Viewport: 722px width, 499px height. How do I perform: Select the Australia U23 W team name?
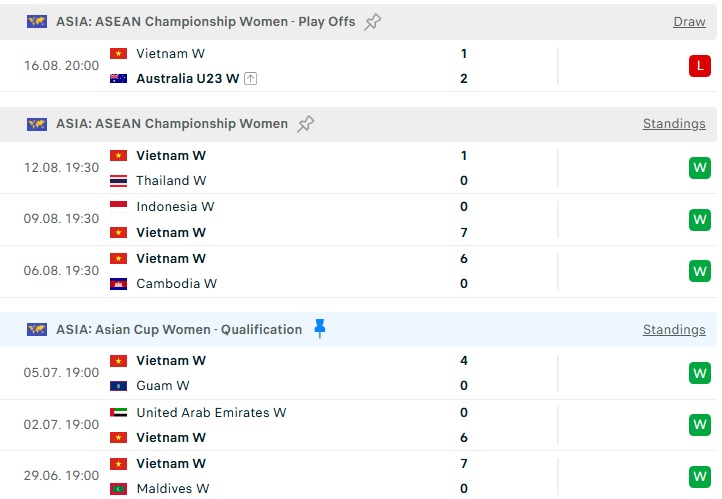point(187,79)
